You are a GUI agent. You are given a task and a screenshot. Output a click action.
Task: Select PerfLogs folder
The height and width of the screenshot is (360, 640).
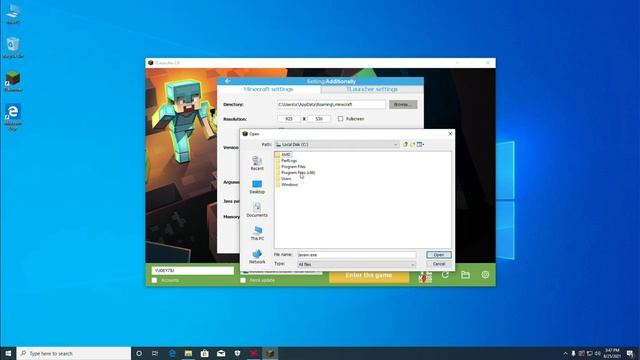pos(286,161)
